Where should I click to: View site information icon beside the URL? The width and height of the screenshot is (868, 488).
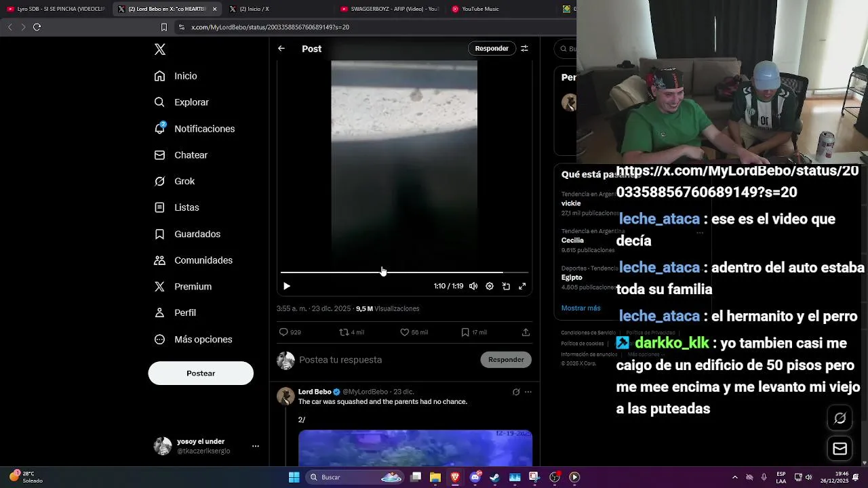181,27
